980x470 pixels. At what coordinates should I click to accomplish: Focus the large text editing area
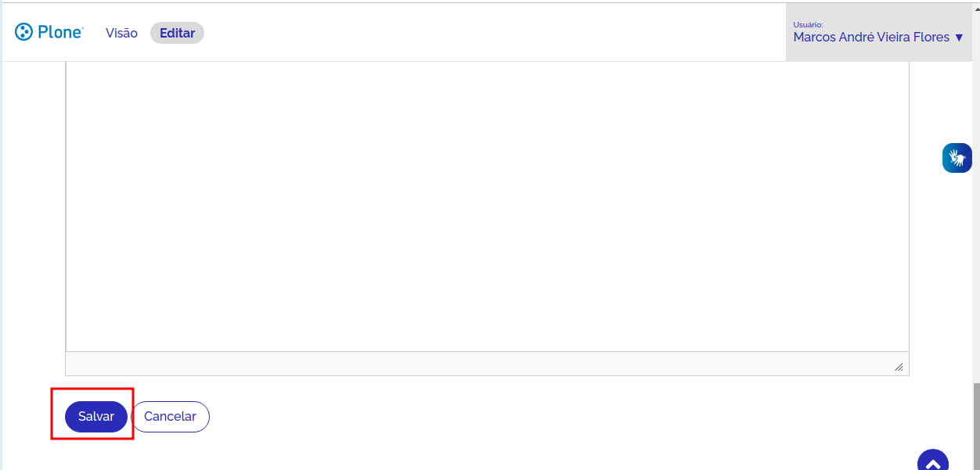(x=487, y=203)
